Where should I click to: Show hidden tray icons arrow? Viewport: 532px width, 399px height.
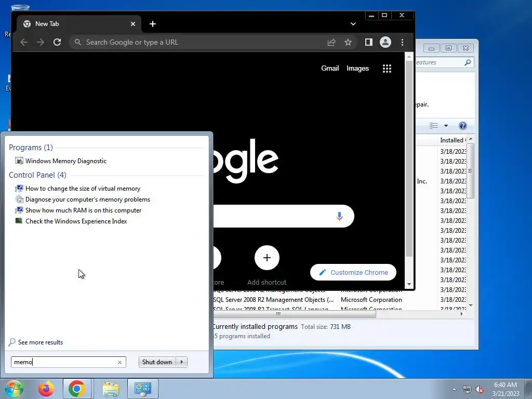[454, 389]
